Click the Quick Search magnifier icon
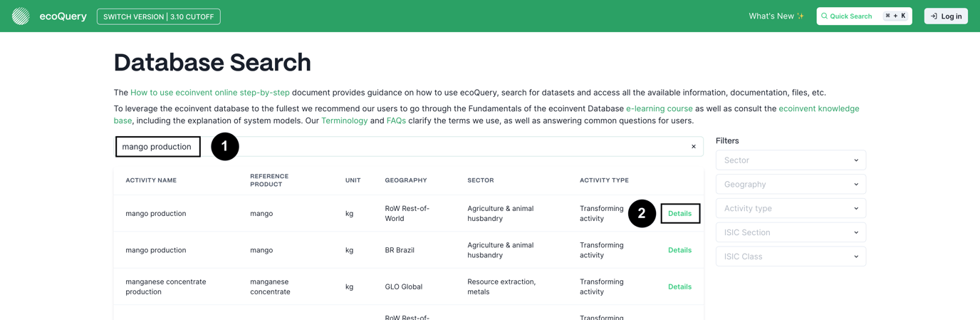The image size is (980, 320). pos(825,16)
